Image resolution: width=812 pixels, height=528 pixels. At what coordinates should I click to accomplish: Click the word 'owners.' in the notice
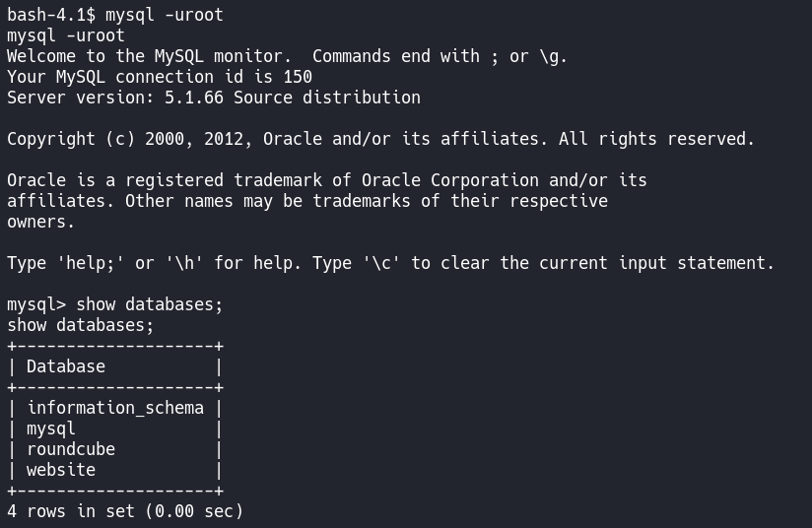40,222
